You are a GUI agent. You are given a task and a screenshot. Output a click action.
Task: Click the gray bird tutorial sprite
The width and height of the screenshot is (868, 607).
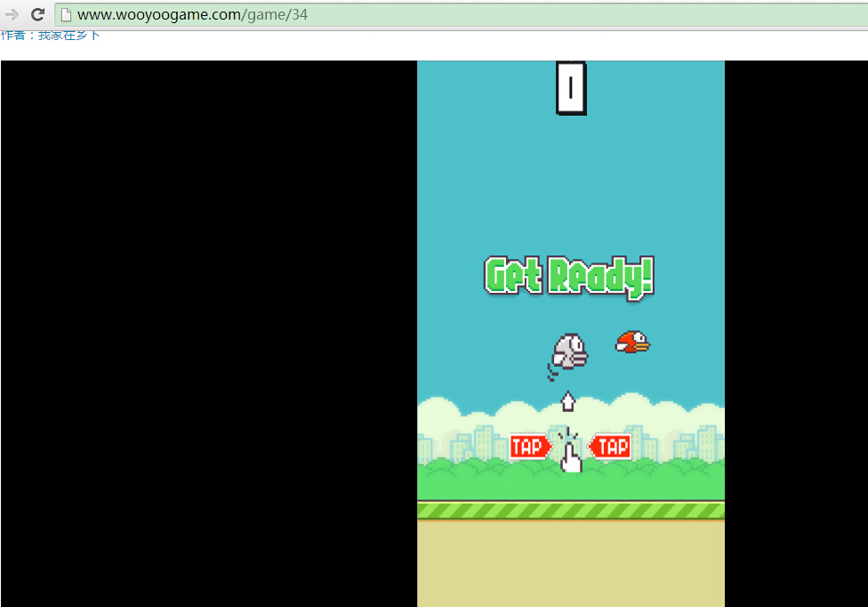pyautogui.click(x=569, y=352)
